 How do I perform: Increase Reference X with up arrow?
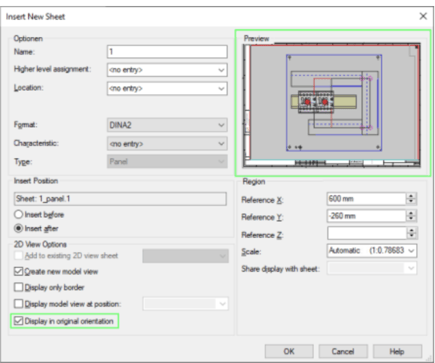411,196
